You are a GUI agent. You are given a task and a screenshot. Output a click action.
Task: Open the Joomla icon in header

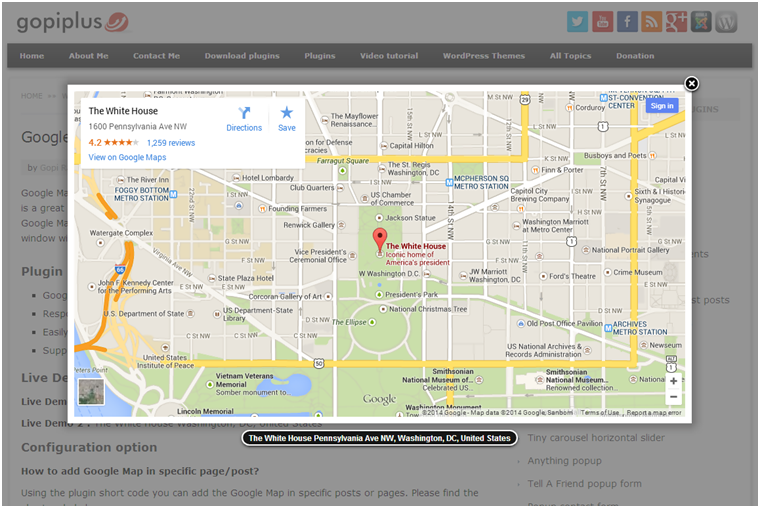pyautogui.click(x=701, y=22)
